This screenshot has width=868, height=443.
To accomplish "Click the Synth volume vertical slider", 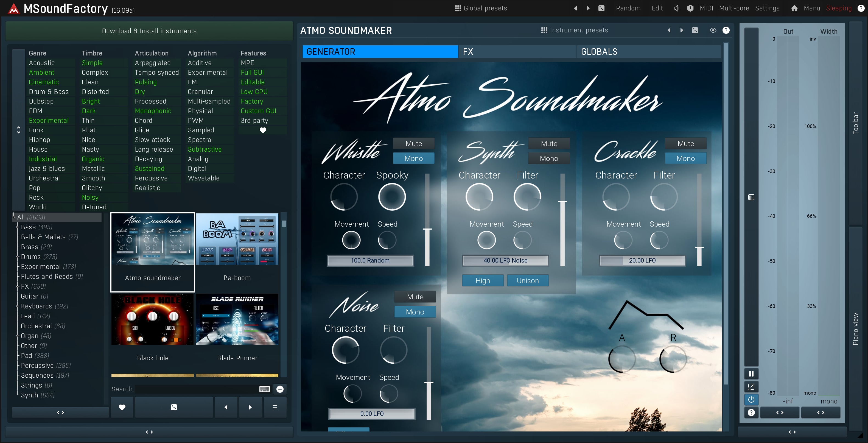I will click(x=562, y=220).
